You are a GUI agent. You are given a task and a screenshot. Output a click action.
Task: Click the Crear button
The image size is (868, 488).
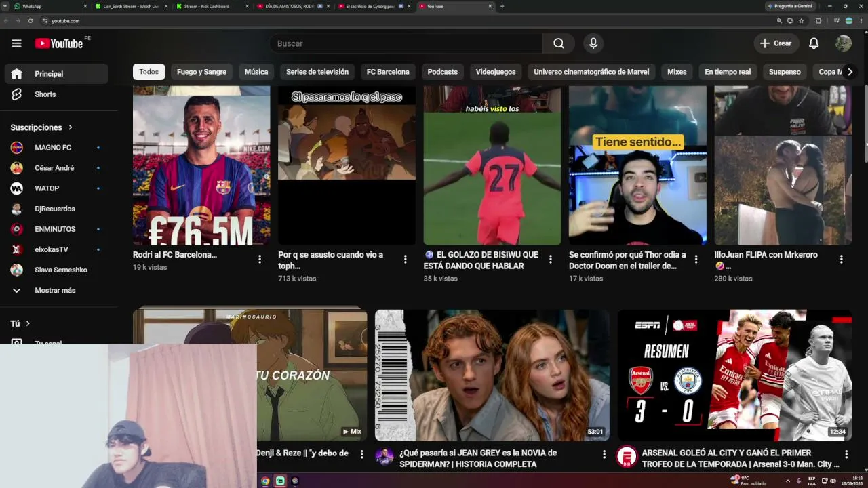tap(776, 43)
